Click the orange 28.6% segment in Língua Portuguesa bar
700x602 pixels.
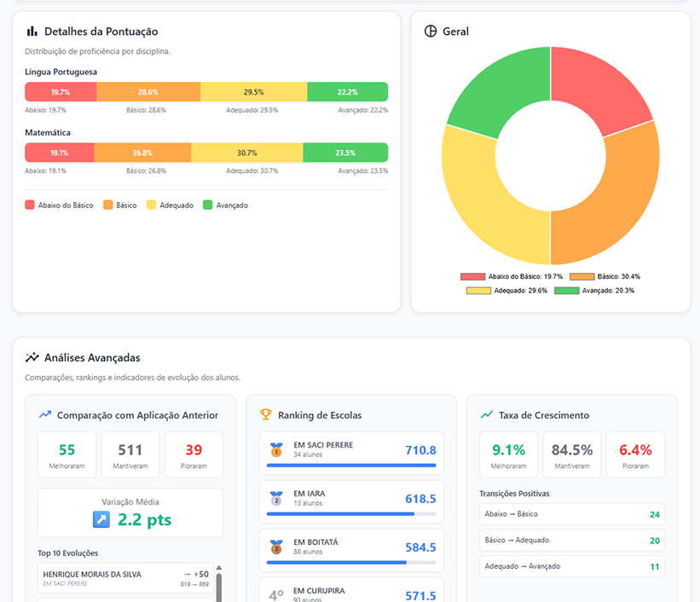click(148, 92)
